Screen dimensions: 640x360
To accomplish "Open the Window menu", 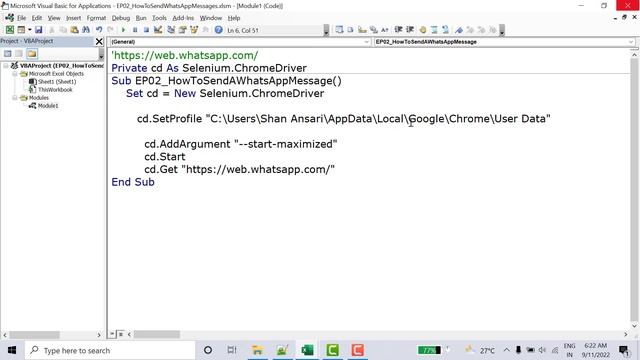I will pos(211,18).
